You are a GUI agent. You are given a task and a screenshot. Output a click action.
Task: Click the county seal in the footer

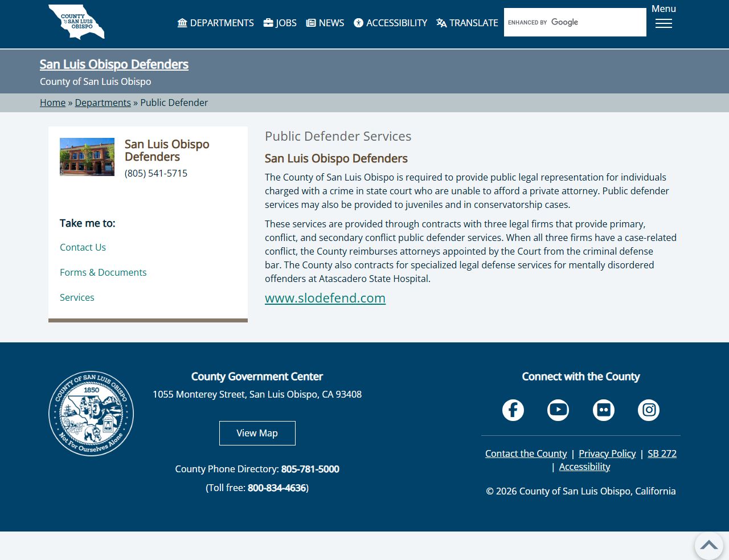tap(91, 414)
